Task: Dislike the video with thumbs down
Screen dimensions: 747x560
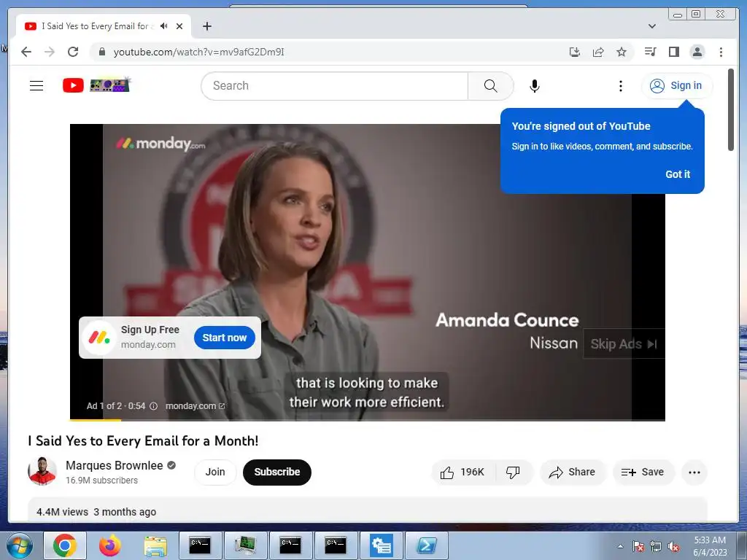Action: (513, 472)
